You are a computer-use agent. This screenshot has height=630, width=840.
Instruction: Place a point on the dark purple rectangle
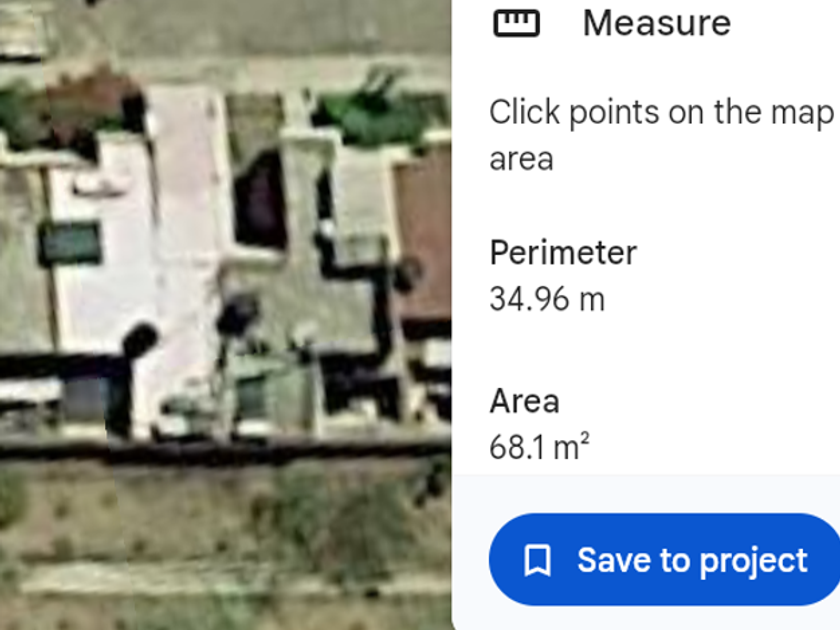[x=260, y=201]
